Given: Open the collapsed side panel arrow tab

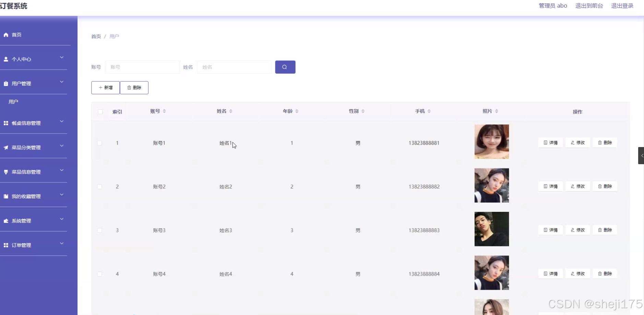Looking at the screenshot, I should [641, 156].
